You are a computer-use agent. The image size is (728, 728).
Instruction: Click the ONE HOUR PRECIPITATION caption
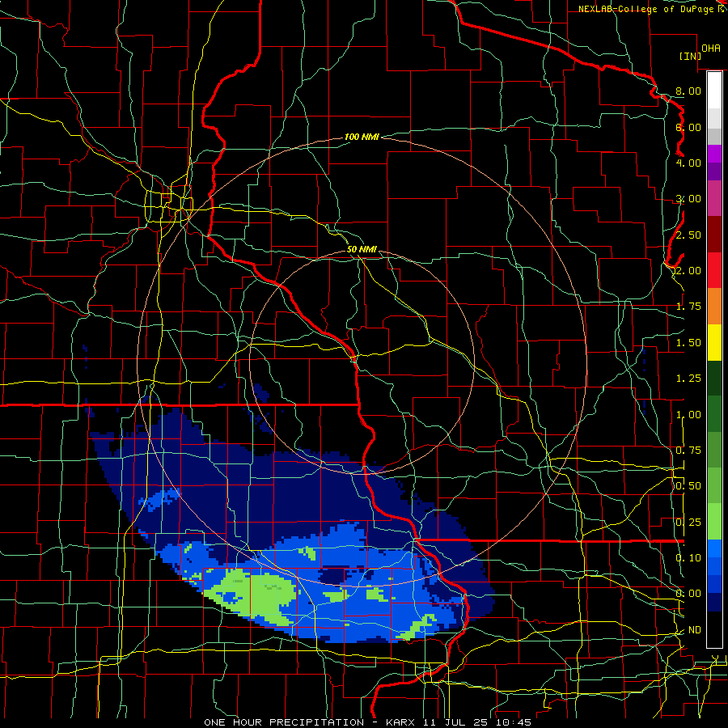point(284,722)
